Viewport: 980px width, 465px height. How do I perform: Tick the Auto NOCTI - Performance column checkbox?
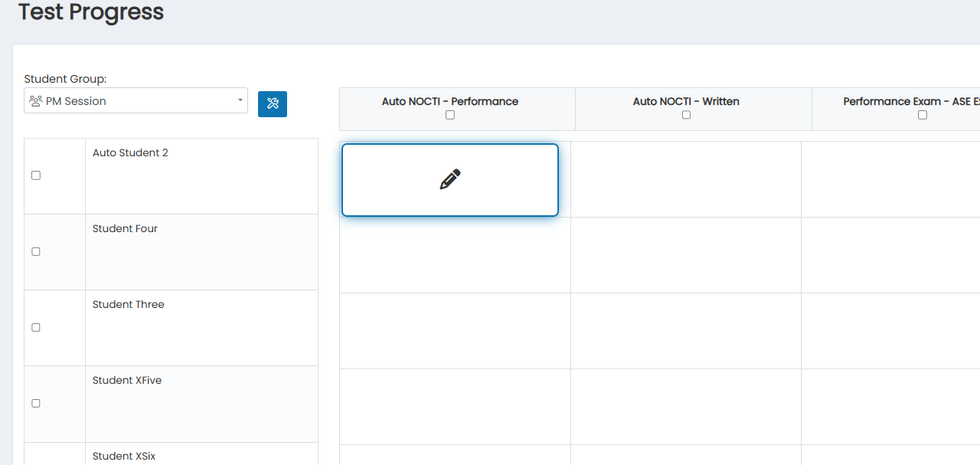click(450, 115)
